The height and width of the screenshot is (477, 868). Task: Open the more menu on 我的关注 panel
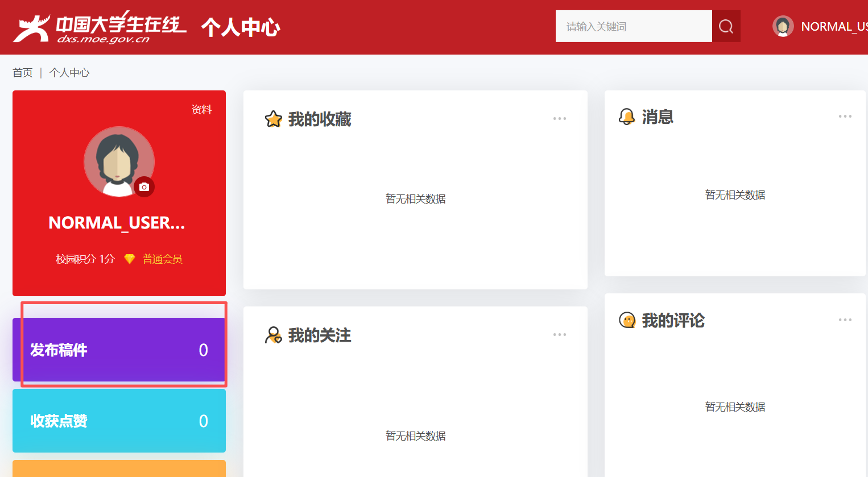click(x=560, y=334)
